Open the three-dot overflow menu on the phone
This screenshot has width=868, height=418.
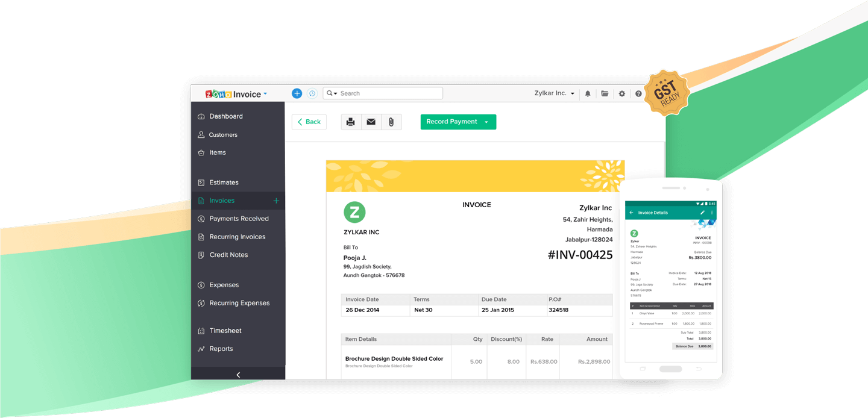pyautogui.click(x=712, y=213)
